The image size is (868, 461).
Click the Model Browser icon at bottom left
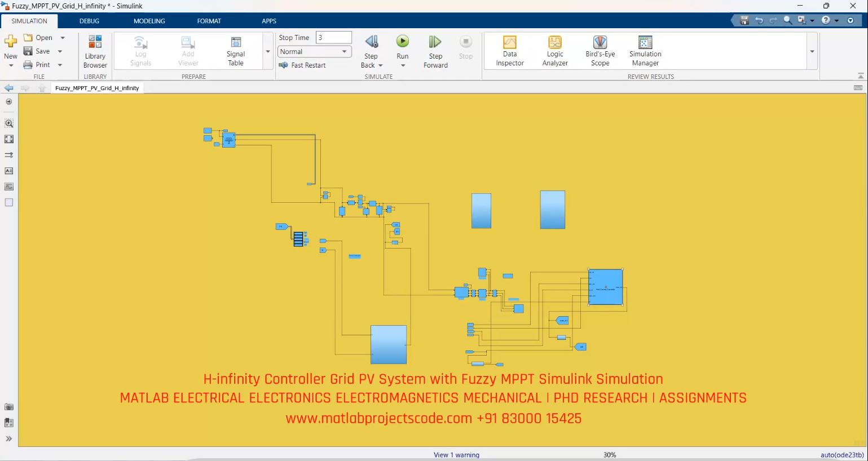9,423
